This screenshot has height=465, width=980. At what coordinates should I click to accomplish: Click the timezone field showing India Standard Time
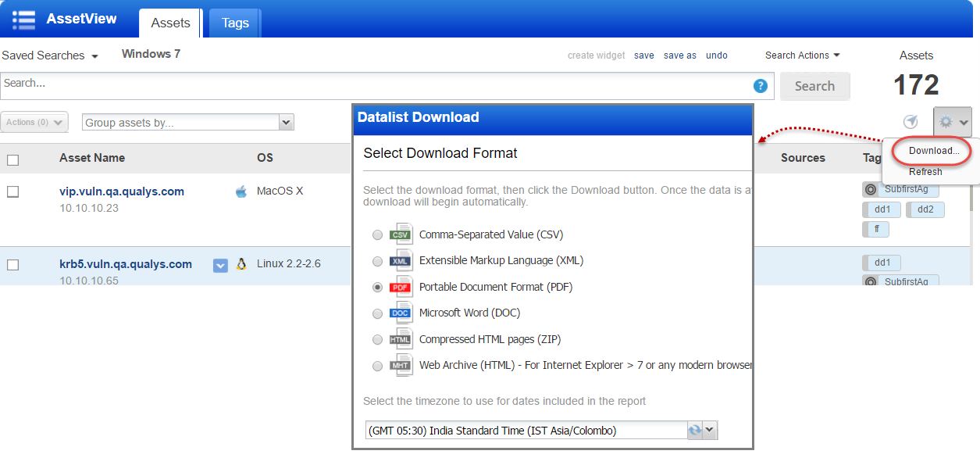tap(526, 431)
